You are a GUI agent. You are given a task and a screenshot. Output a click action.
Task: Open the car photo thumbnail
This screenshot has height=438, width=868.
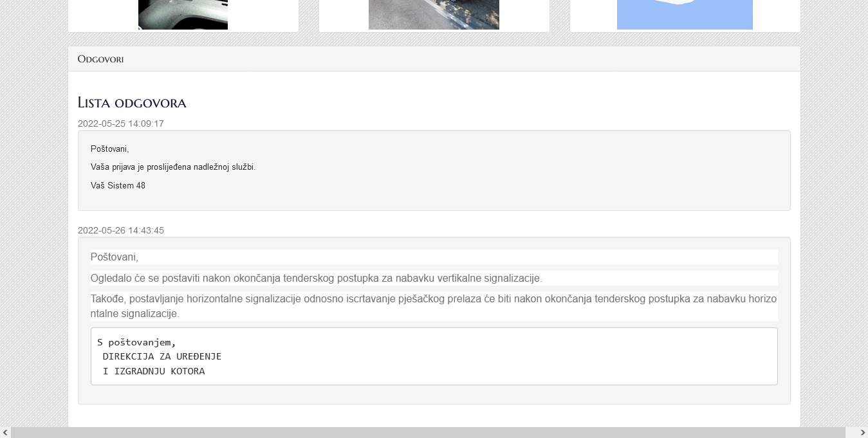click(183, 15)
